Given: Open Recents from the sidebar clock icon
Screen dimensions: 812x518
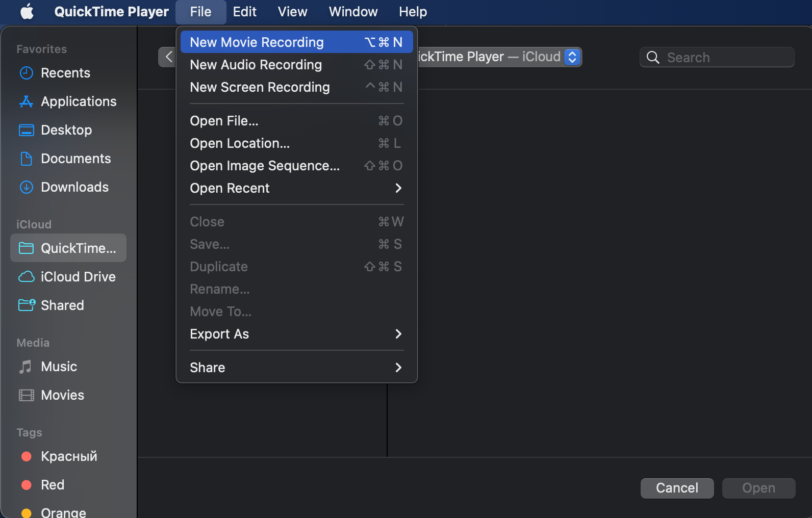Looking at the screenshot, I should tap(26, 73).
